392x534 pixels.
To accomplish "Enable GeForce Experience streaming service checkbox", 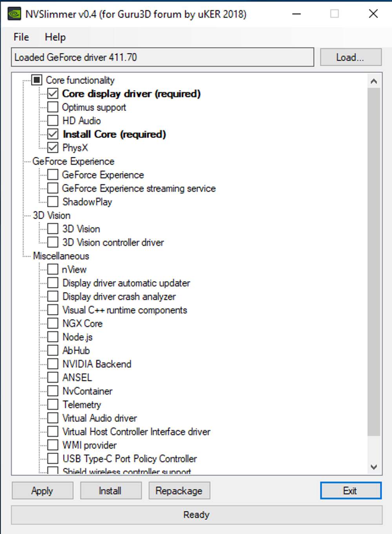I will pos(53,188).
